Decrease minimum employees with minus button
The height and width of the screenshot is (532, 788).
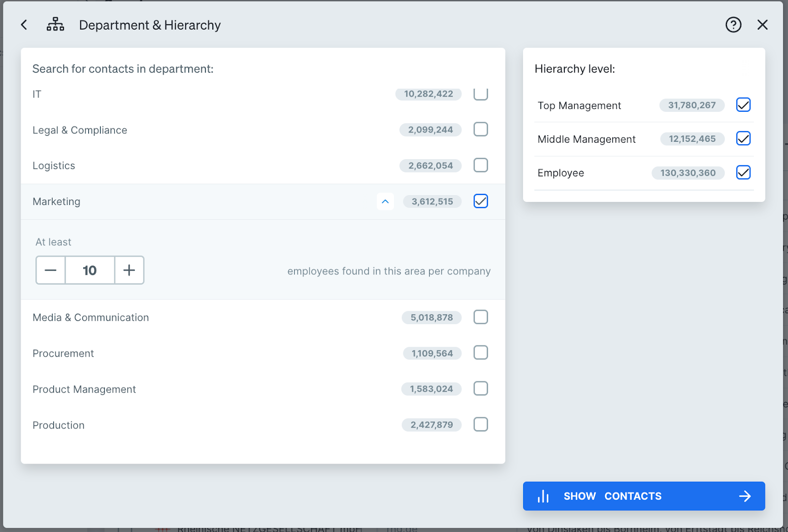(x=51, y=270)
